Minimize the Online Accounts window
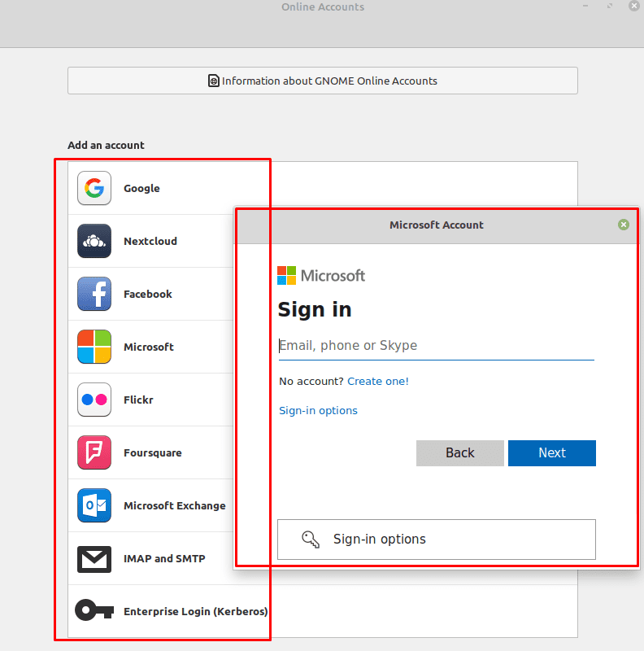This screenshot has height=651, width=644. click(x=585, y=6)
